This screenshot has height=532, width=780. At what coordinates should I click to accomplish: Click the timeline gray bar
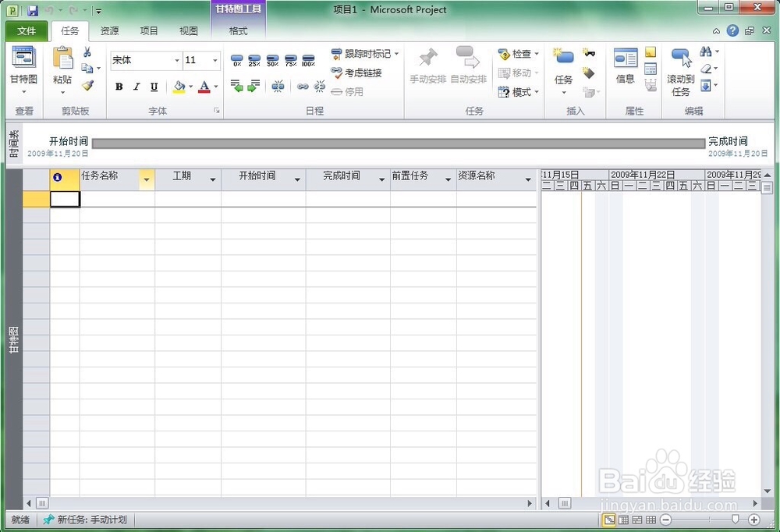point(399,144)
